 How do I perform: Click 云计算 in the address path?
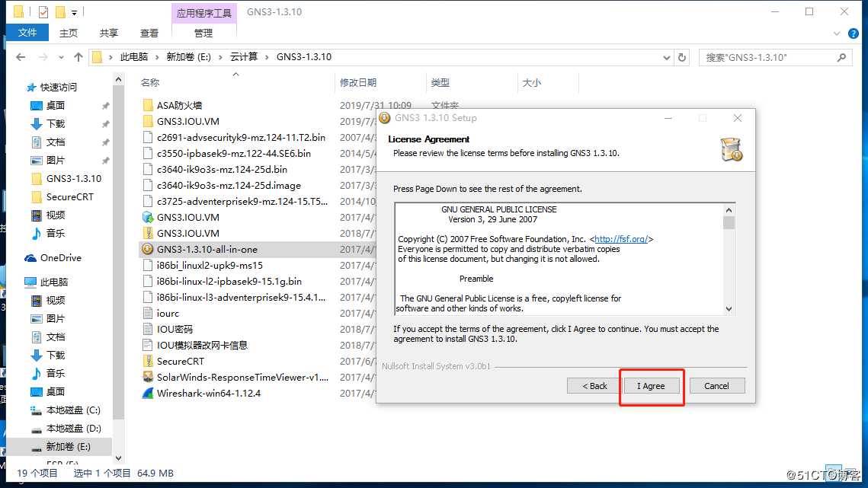click(244, 57)
